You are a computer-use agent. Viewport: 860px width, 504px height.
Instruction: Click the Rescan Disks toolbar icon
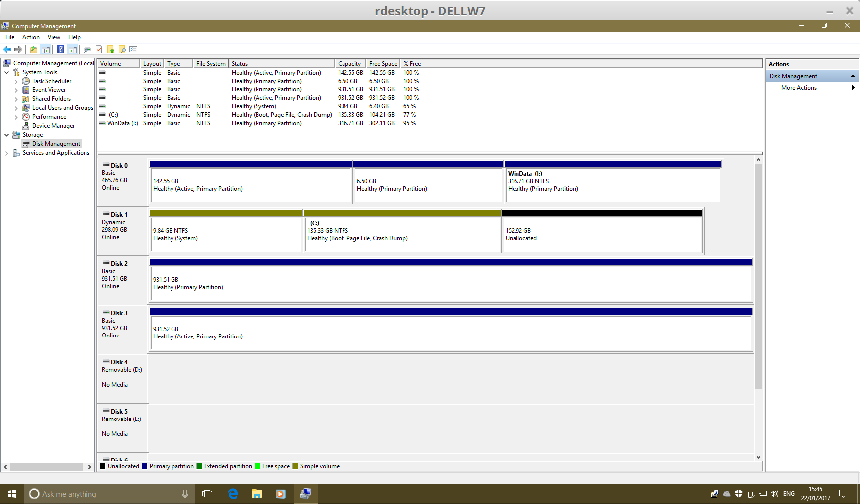pos(87,49)
